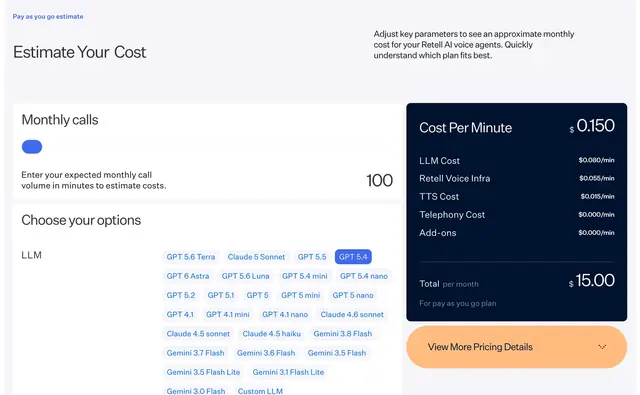Select GPT 5.4 mini option
The image size is (640, 395).
(x=304, y=276)
